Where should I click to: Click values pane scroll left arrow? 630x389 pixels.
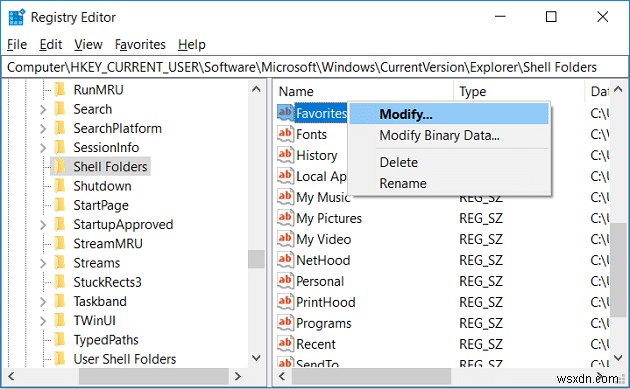click(282, 376)
